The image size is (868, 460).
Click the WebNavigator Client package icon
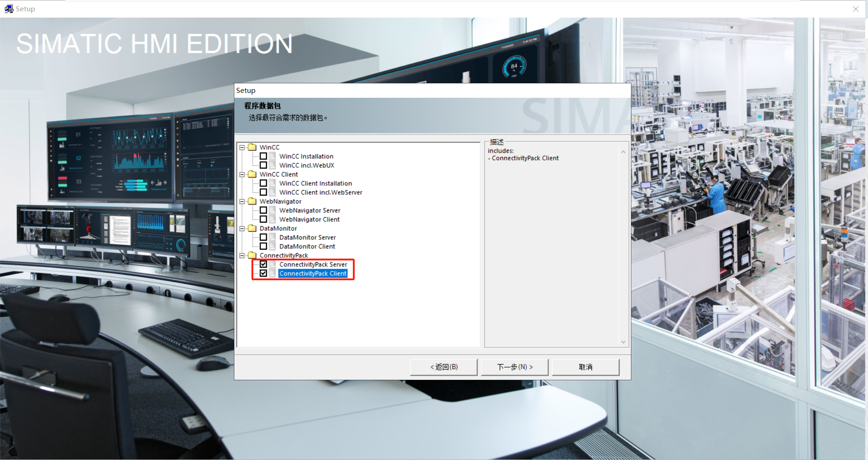[273, 219]
